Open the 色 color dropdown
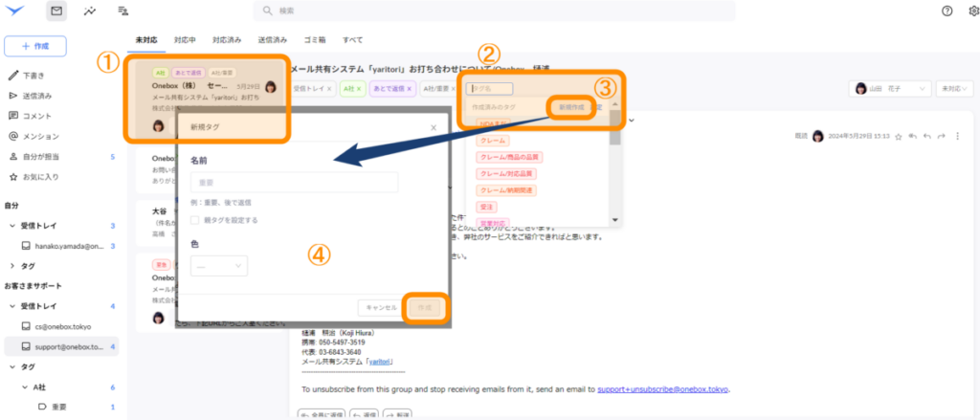The height and width of the screenshot is (420, 980). pyautogui.click(x=219, y=266)
